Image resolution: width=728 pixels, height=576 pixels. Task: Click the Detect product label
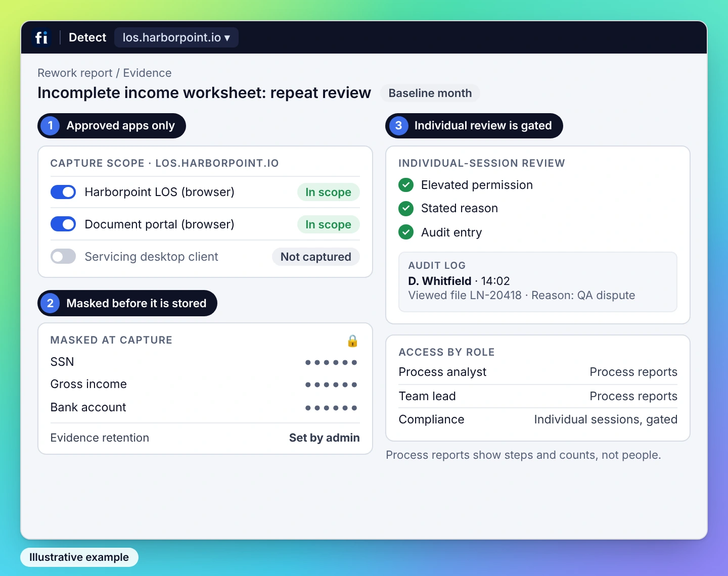point(87,37)
